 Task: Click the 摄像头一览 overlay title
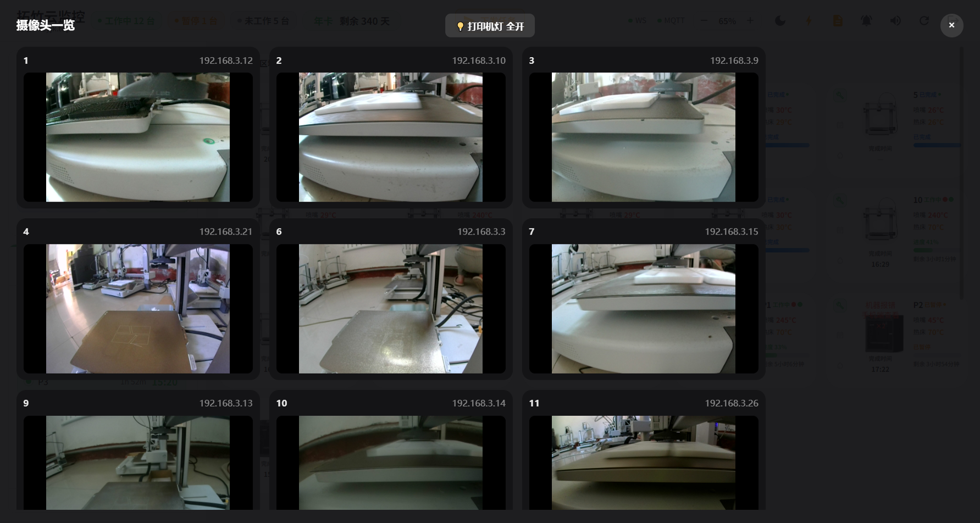46,25
